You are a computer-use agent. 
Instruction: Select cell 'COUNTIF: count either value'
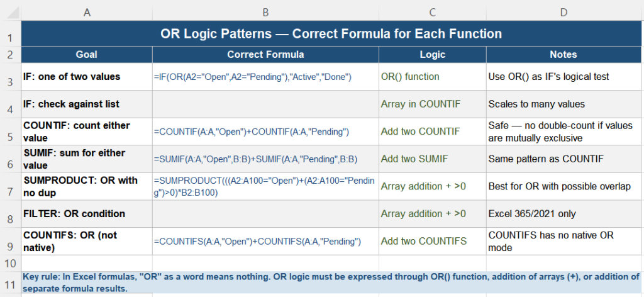pyautogui.click(x=87, y=132)
